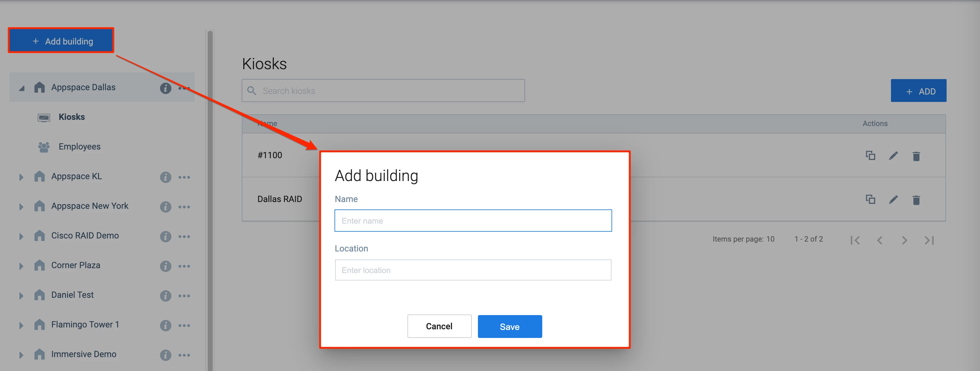The height and width of the screenshot is (371, 980).
Task: Go to last page of the kiosks table
Action: (x=929, y=240)
